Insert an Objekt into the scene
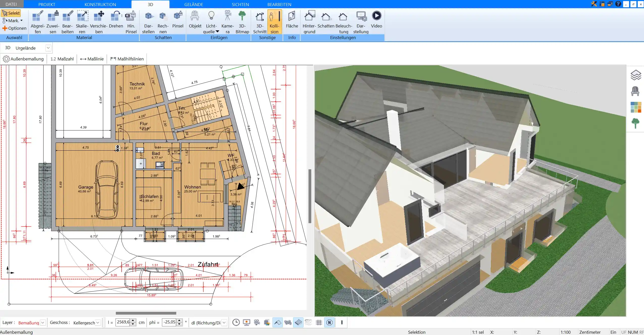The height and width of the screenshot is (335, 644). pos(195,20)
